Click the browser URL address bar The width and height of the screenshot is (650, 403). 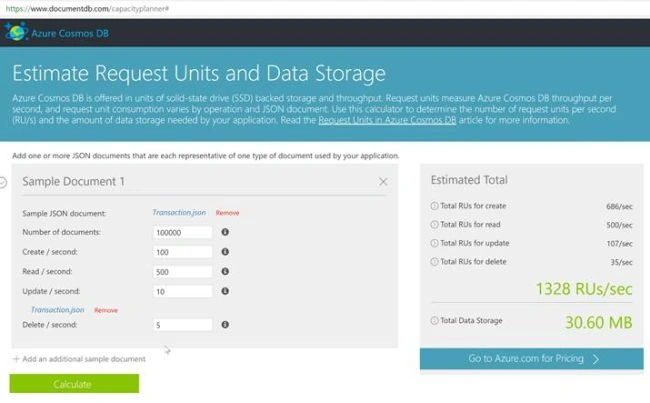[325, 8]
